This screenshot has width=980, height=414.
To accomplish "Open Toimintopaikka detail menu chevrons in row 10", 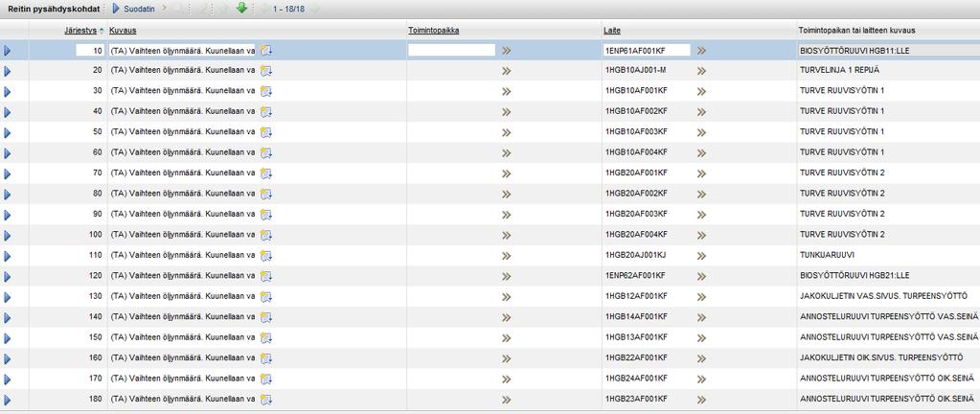I will point(506,51).
